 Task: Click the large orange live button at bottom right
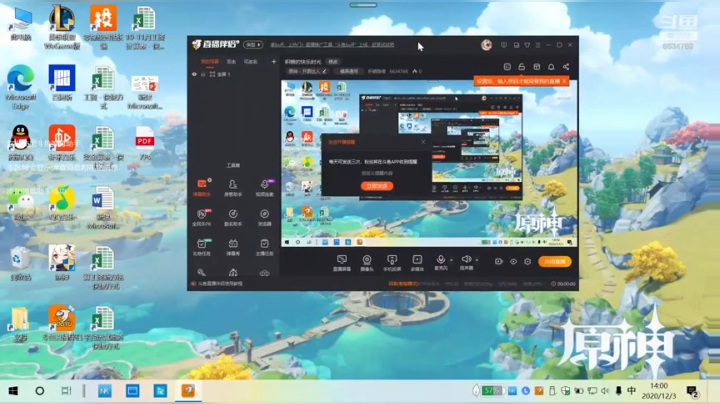[x=555, y=261]
